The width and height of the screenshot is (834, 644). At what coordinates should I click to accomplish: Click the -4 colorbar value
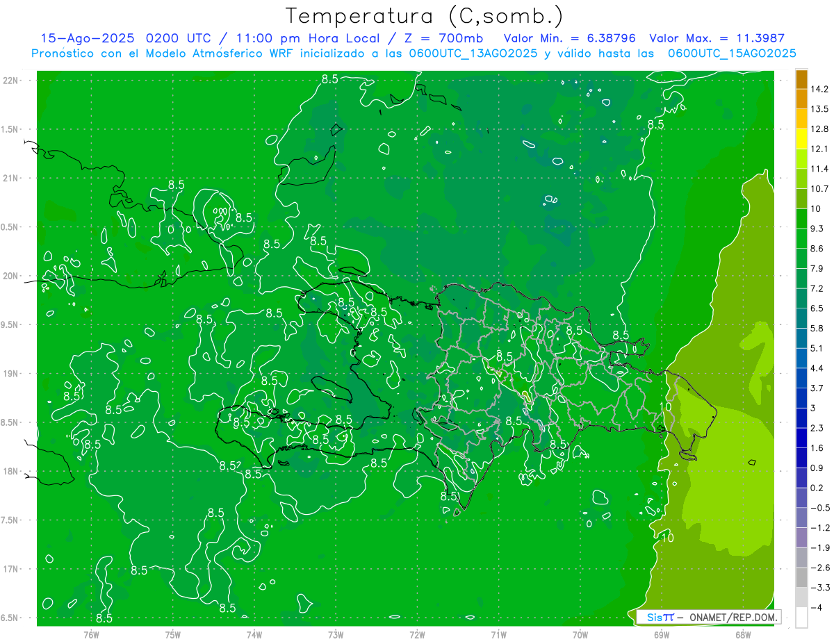817,607
